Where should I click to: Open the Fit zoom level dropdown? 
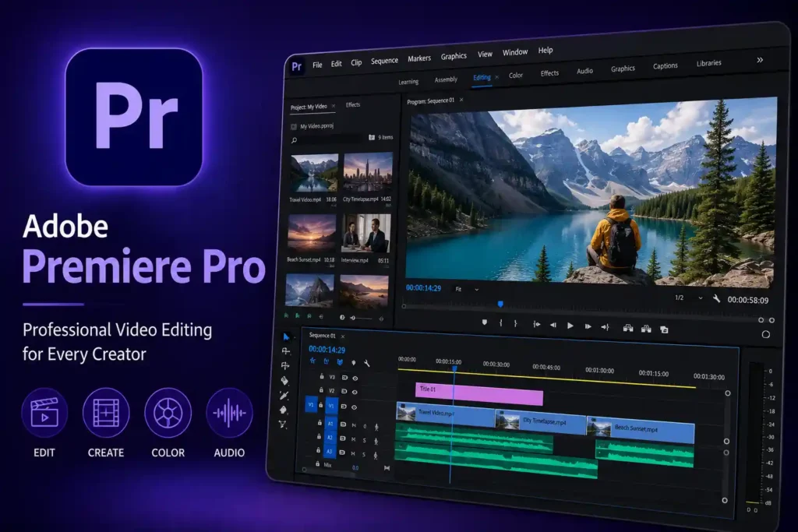467,289
